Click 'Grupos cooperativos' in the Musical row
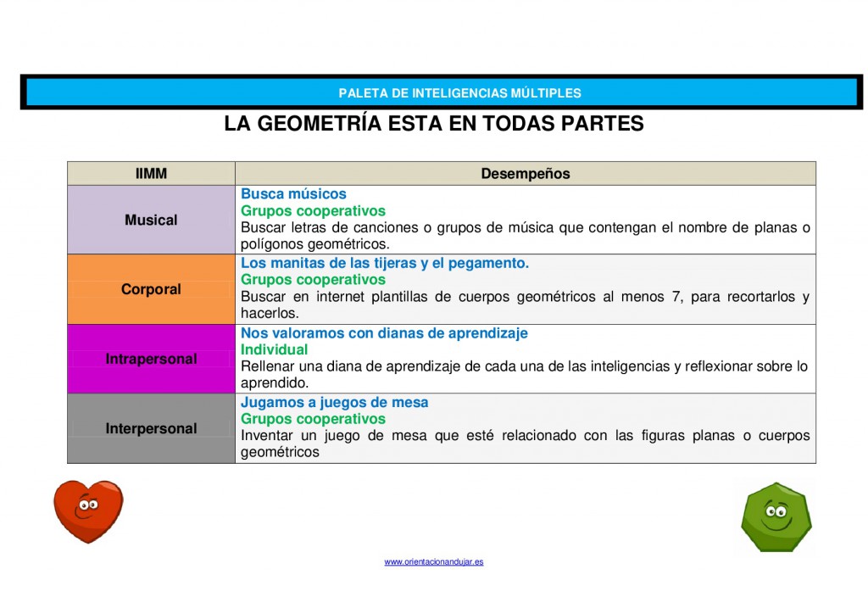Viewport: 868px width, 614px height. pos(313,210)
